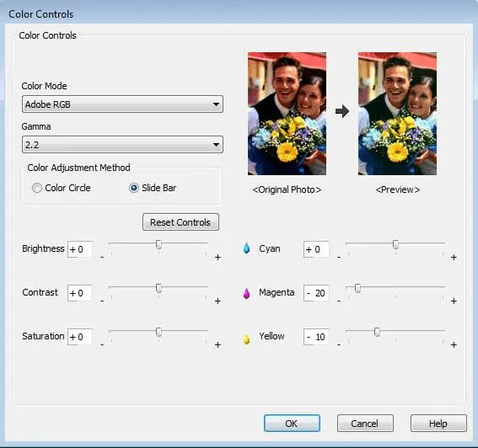Click the "<Original Photo>" caption
This screenshot has height=448, width=478.
coord(287,189)
